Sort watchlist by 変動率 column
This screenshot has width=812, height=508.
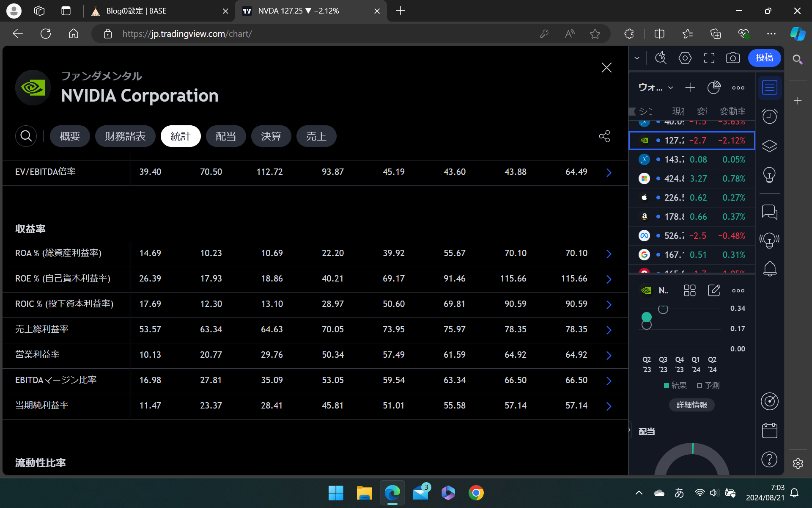click(x=732, y=111)
